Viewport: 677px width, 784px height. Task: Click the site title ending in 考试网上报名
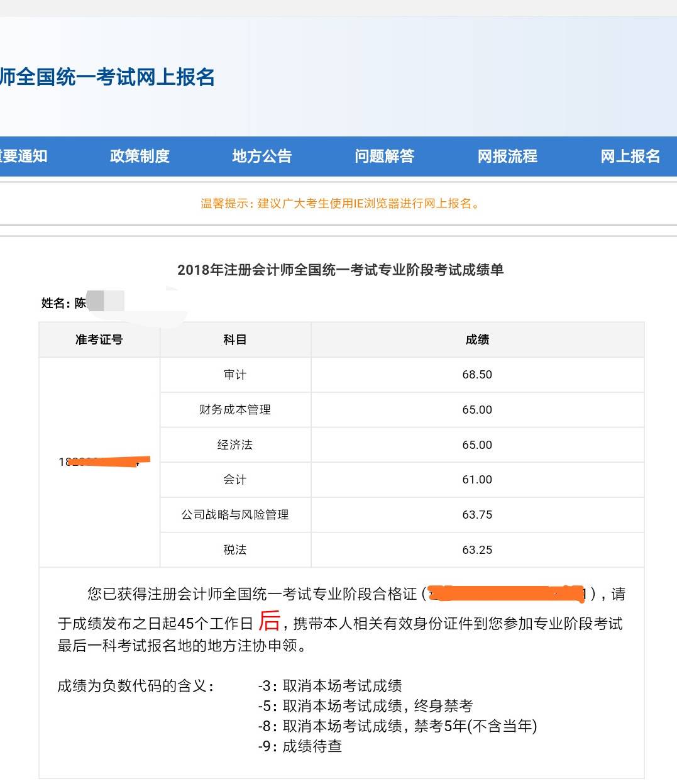tap(107, 77)
